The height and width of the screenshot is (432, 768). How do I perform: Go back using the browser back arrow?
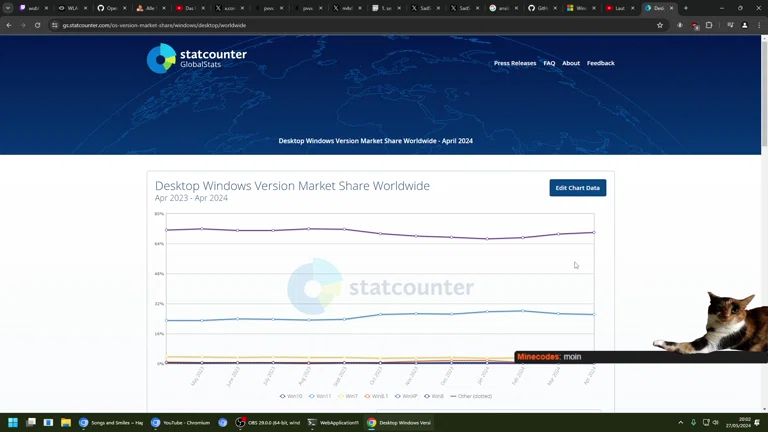[9, 25]
